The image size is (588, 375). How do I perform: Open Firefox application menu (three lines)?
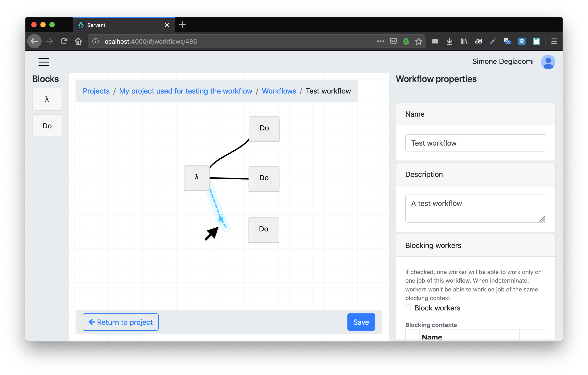[554, 41]
